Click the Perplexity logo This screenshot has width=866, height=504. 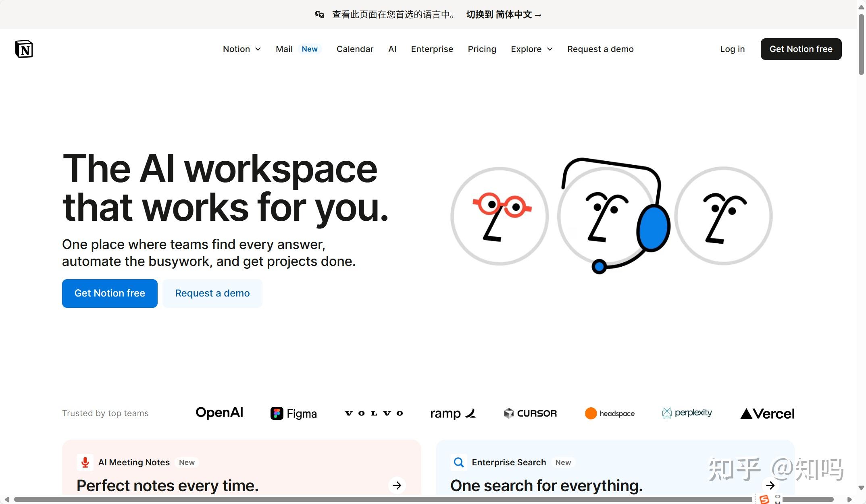pyautogui.click(x=687, y=413)
